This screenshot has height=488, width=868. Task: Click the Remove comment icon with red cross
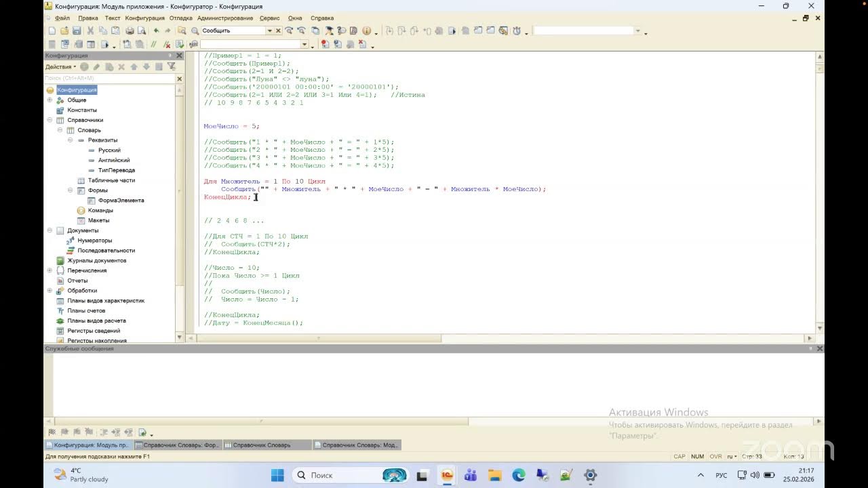click(166, 45)
